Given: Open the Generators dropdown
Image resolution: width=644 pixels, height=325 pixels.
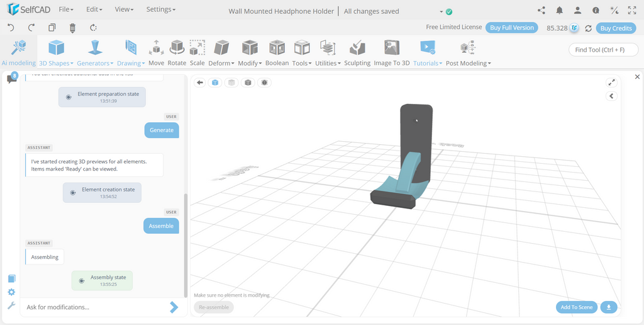Looking at the screenshot, I should pyautogui.click(x=95, y=53).
